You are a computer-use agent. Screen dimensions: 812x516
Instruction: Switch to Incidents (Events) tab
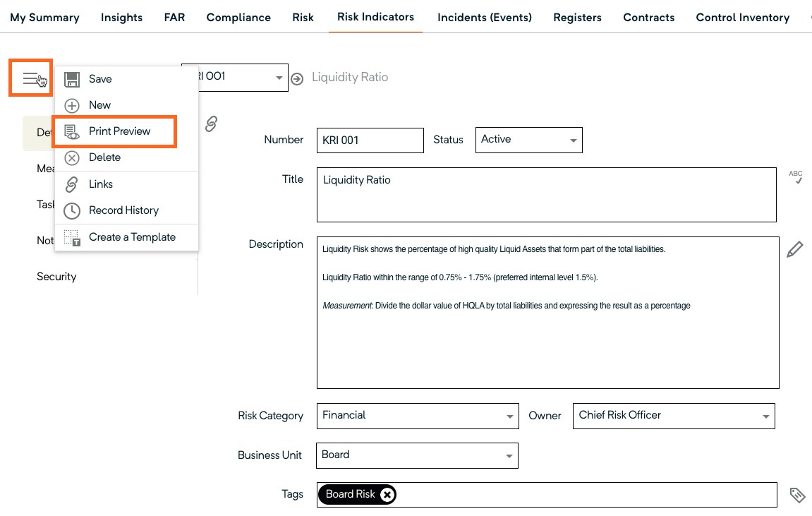pyautogui.click(x=485, y=18)
